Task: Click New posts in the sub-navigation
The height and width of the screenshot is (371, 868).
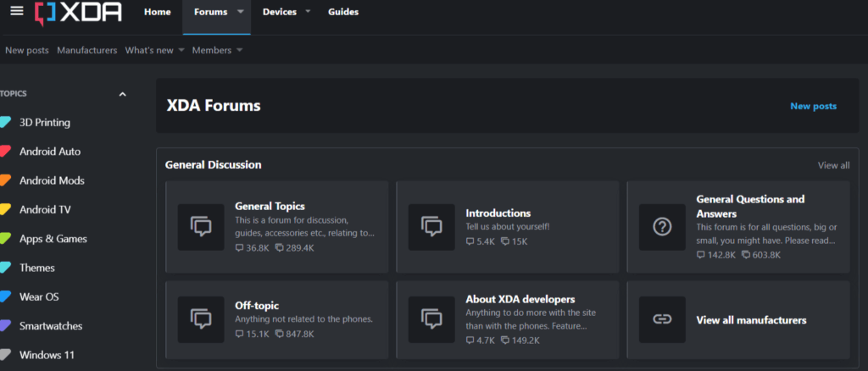Action: (x=27, y=50)
